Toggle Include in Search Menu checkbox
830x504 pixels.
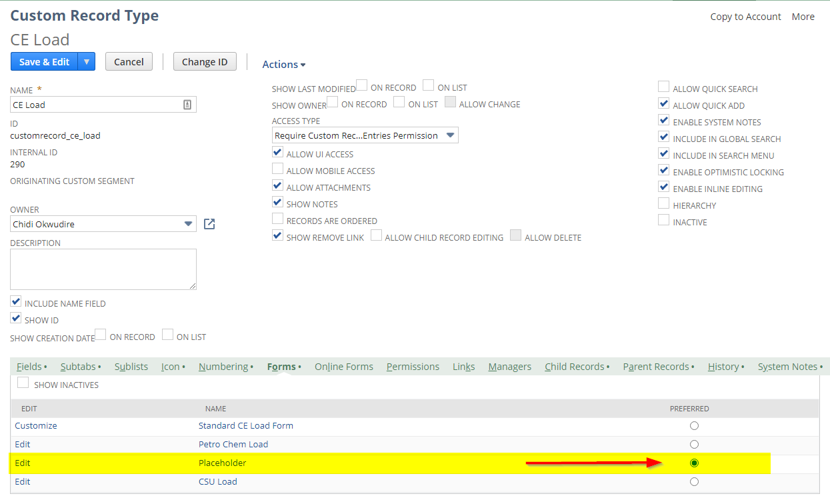664,153
